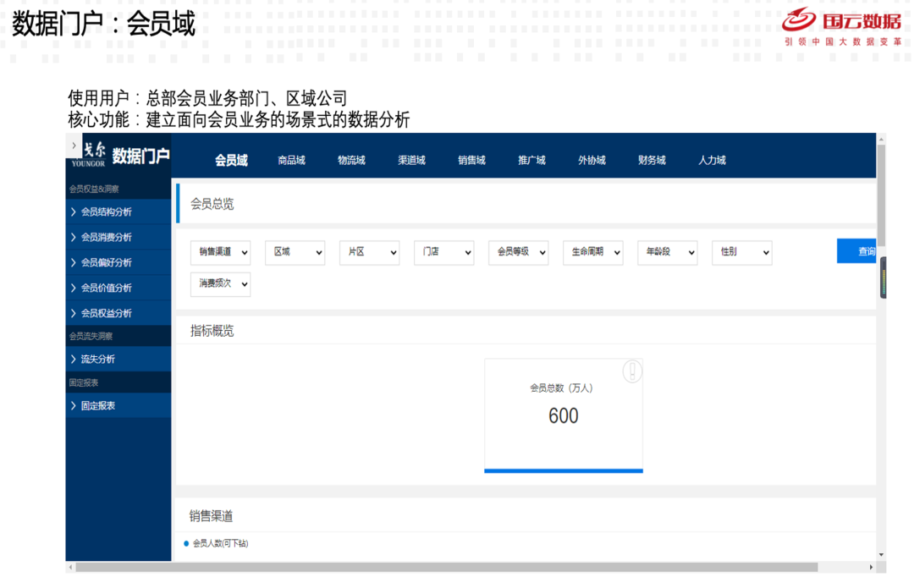Click the chevron icon beside 固定报表
Viewport: 914px width, 588px height.
click(x=74, y=406)
